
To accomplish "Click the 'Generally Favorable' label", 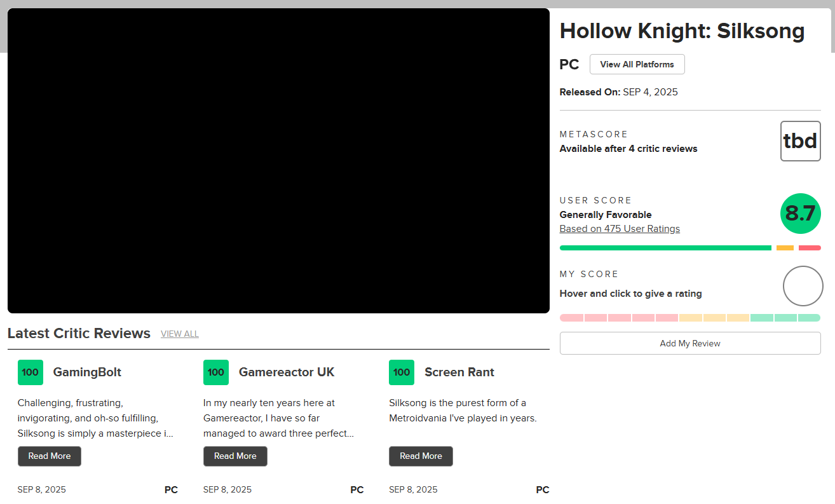I will (606, 215).
